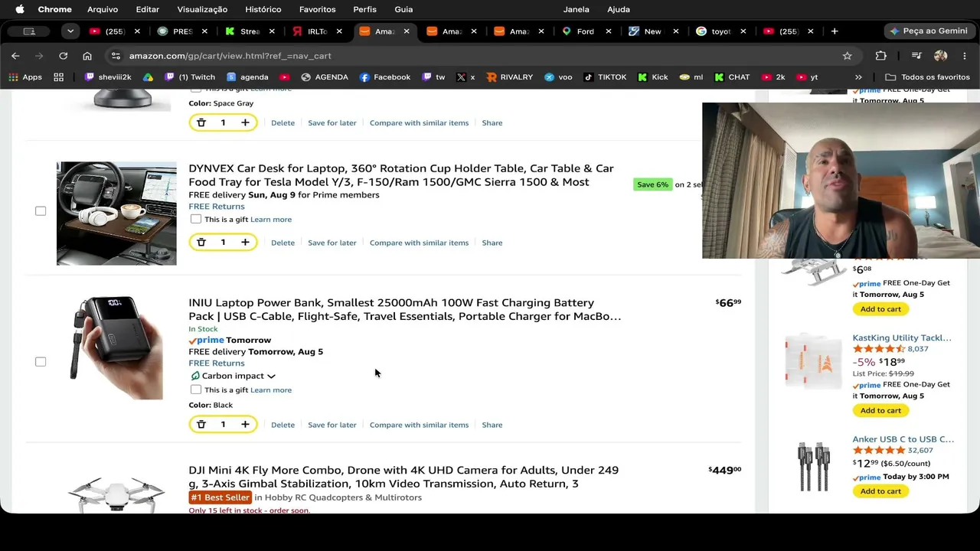The height and width of the screenshot is (551, 980).
Task: Open the Chrome application menu
Action: (55, 9)
